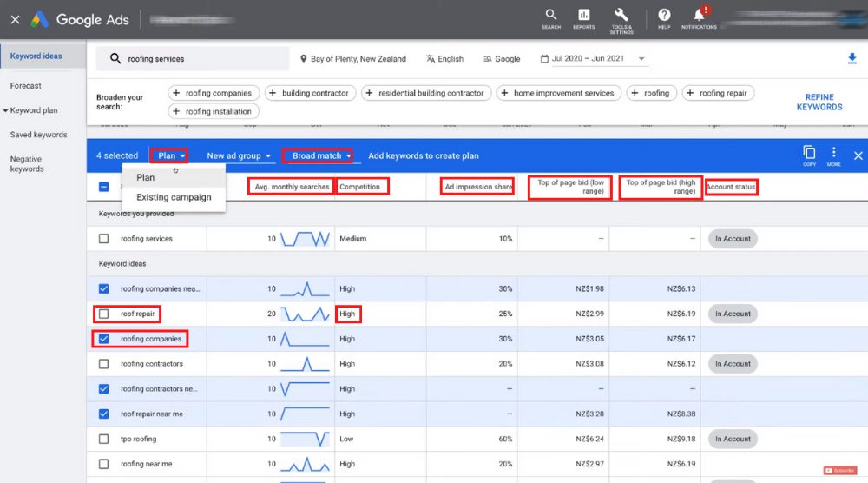Click the calendar icon for the date range

tap(544, 58)
